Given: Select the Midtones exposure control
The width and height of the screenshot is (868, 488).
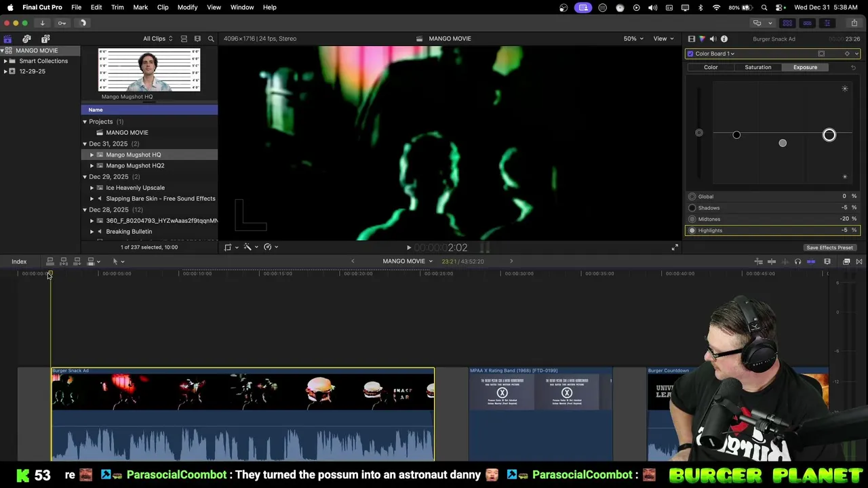Looking at the screenshot, I should click(x=692, y=220).
